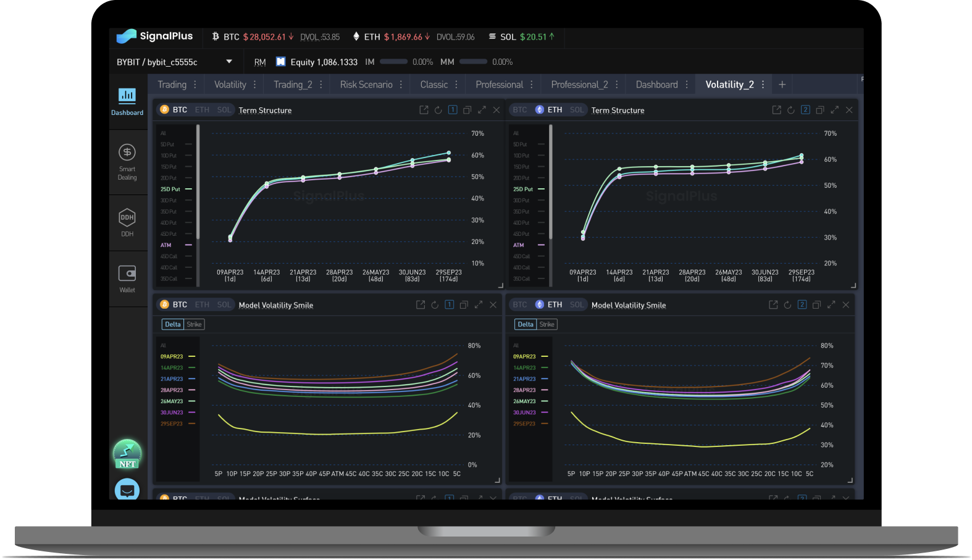Open the Wallet icon in sidebar
972x560 pixels.
[x=127, y=274]
